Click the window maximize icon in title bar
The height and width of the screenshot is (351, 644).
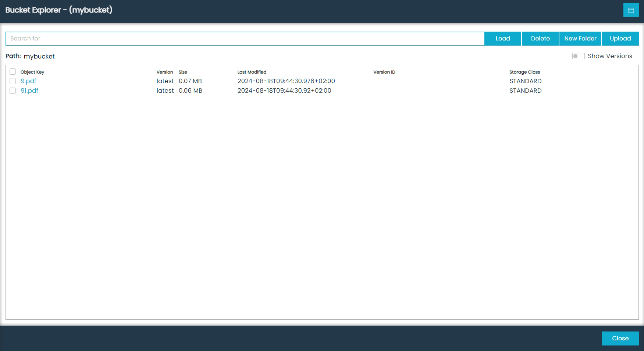click(631, 10)
